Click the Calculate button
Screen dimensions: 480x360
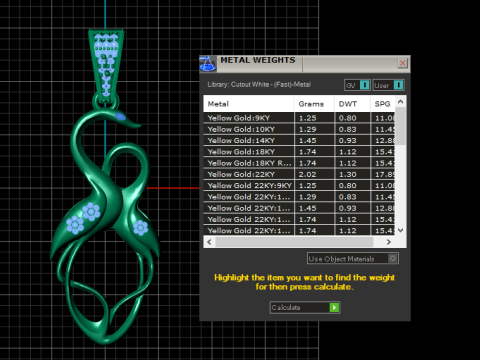coord(305,307)
